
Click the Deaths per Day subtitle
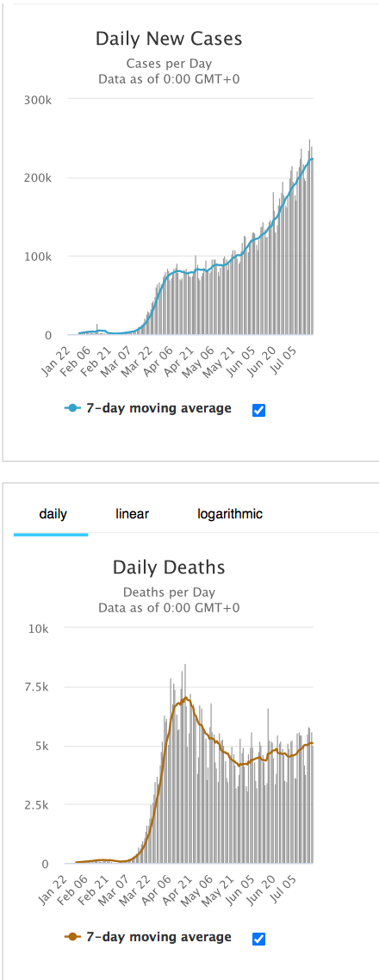[169, 592]
